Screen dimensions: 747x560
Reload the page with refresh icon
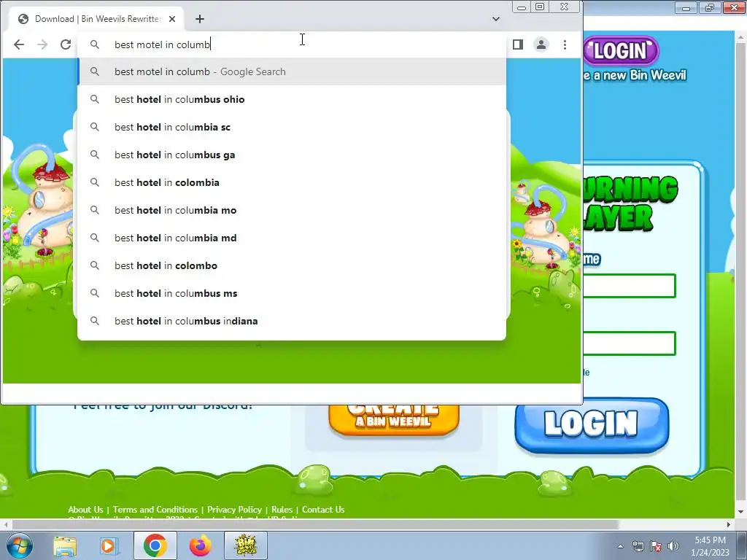tap(66, 44)
